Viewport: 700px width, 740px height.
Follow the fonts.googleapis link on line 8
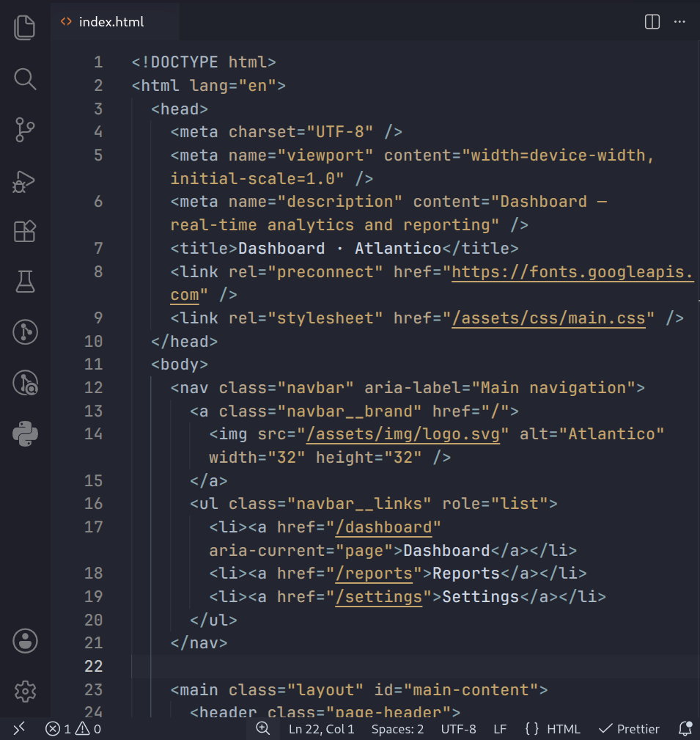[x=572, y=272]
